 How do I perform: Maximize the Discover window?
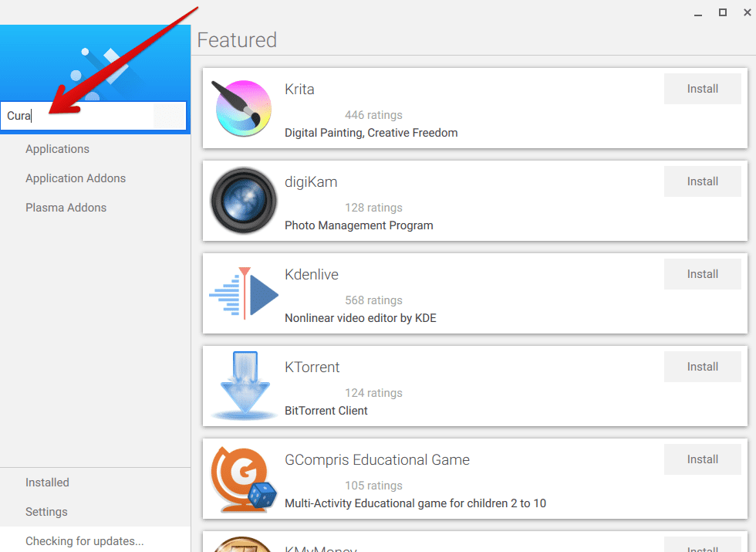click(x=723, y=12)
